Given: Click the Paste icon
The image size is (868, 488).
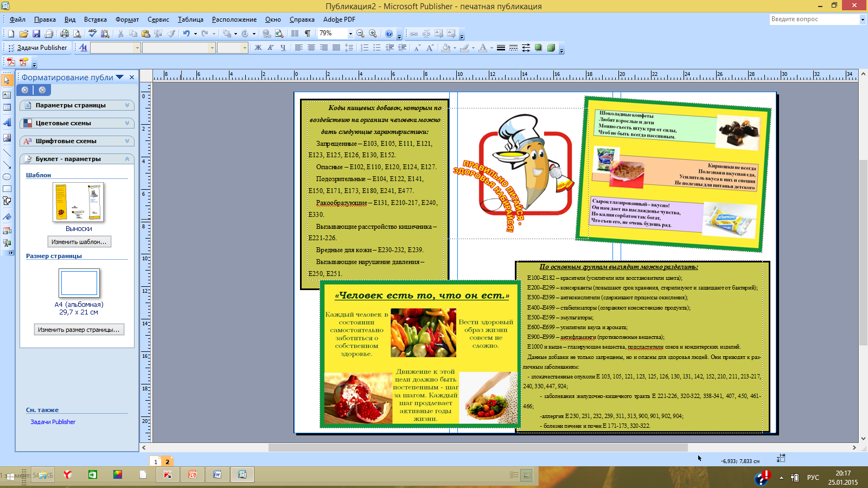Looking at the screenshot, I should [x=145, y=34].
